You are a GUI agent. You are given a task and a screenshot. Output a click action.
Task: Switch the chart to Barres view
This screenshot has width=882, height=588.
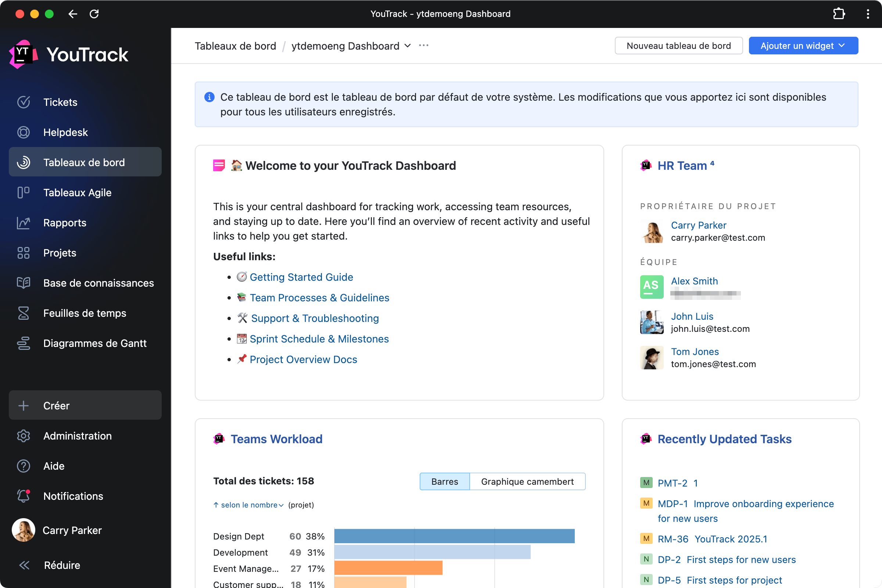pyautogui.click(x=444, y=481)
